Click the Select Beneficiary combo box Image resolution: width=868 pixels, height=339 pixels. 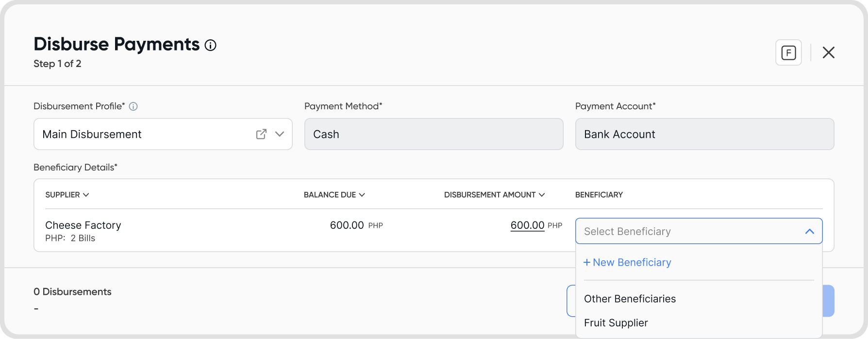click(x=689, y=231)
